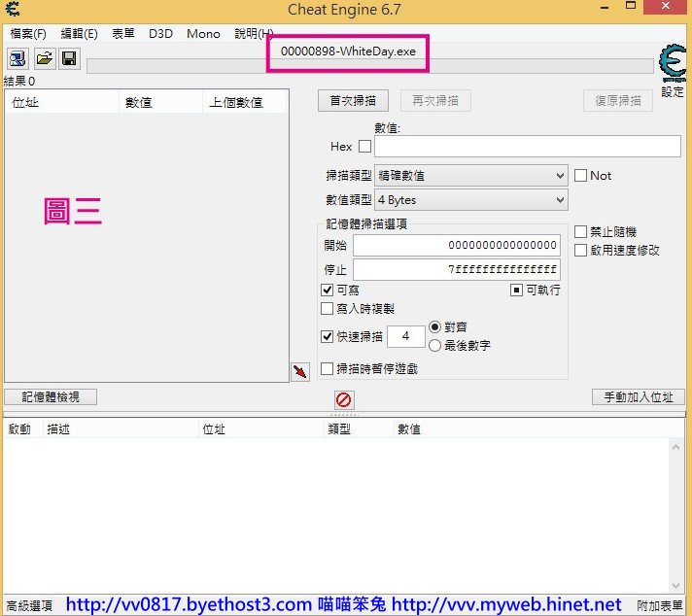Open the 數值類型 4 Bytes dropdown

[x=471, y=200]
